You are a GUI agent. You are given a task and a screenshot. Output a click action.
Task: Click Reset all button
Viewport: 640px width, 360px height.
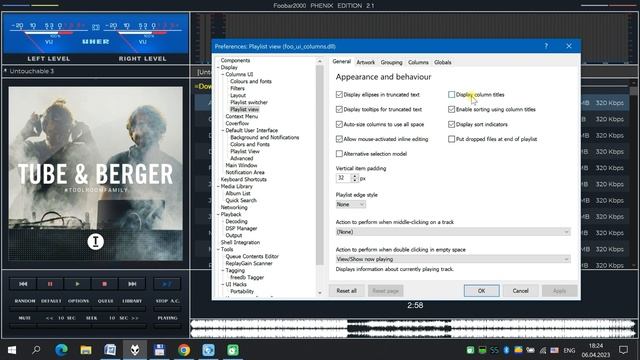point(347,291)
